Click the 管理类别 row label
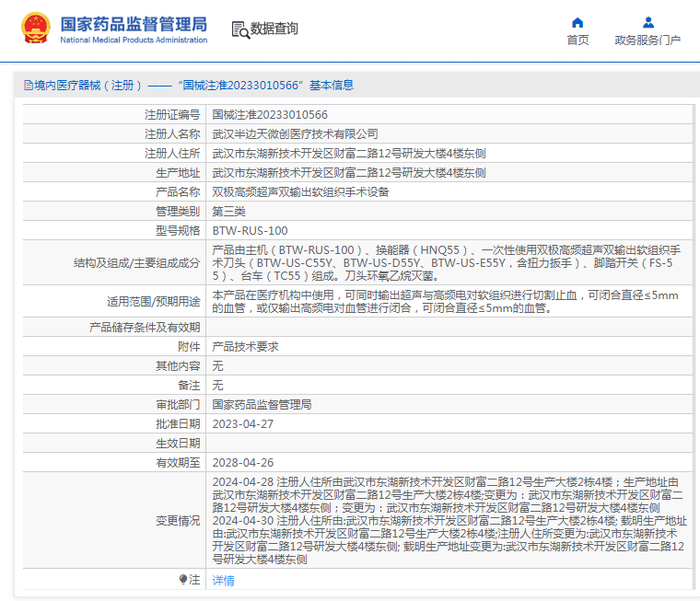This screenshot has width=700, height=601. [178, 212]
